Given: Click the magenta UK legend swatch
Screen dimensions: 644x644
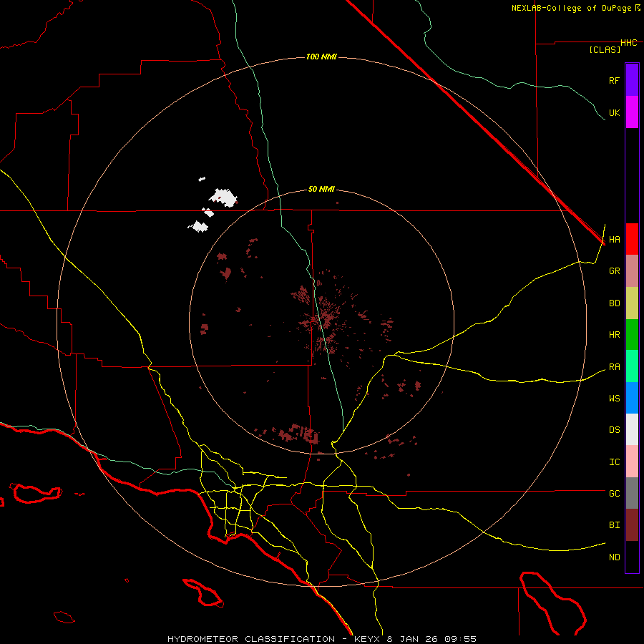Looking at the screenshot, I should point(632,112).
